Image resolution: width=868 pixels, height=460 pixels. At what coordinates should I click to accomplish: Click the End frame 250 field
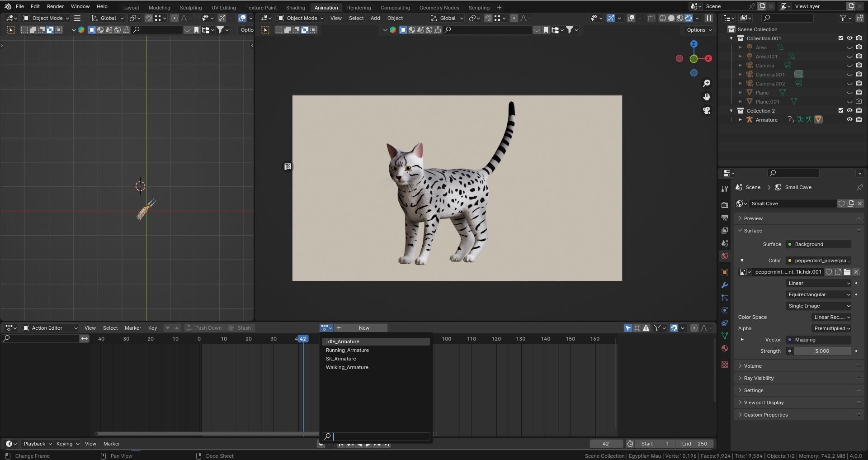[x=695, y=444]
